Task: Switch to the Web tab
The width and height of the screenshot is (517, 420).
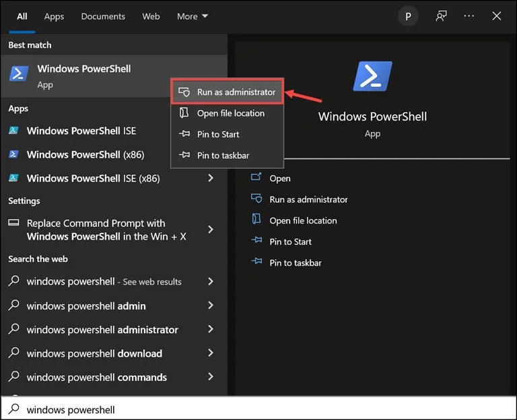Action: pos(151,16)
